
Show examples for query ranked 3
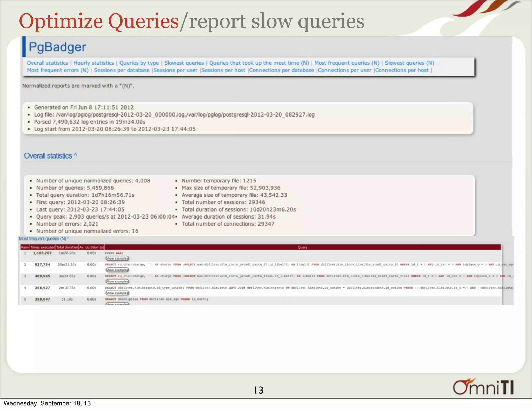(x=117, y=281)
